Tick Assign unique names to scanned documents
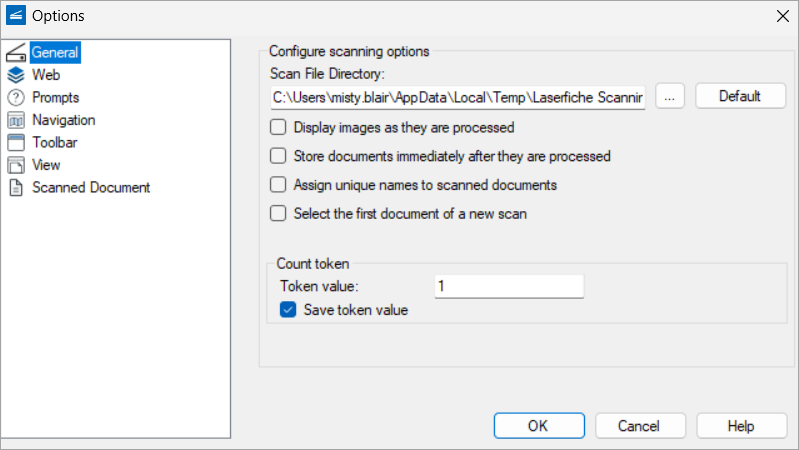799x450 pixels. coord(278,184)
